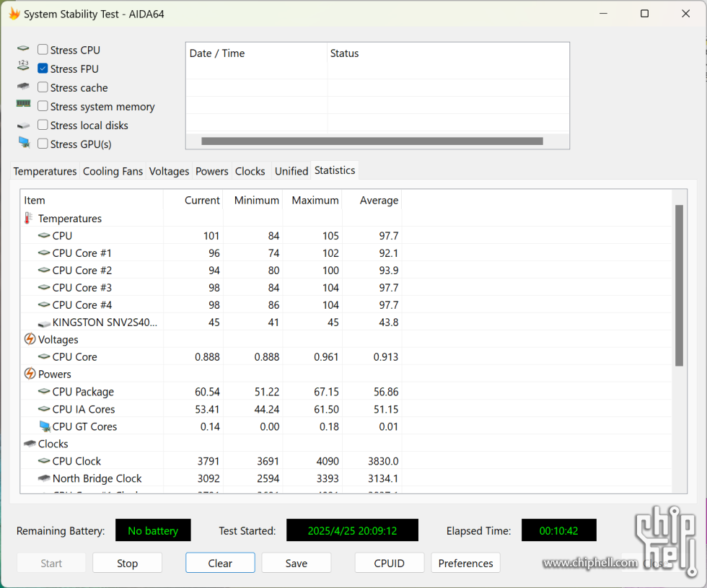Switch to the Unified tab

291,172
